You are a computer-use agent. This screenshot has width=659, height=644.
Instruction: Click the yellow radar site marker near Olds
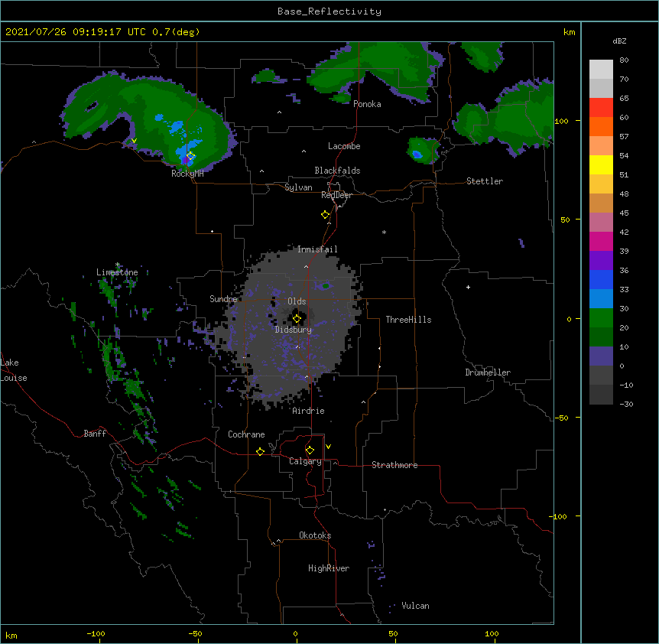[x=297, y=319]
